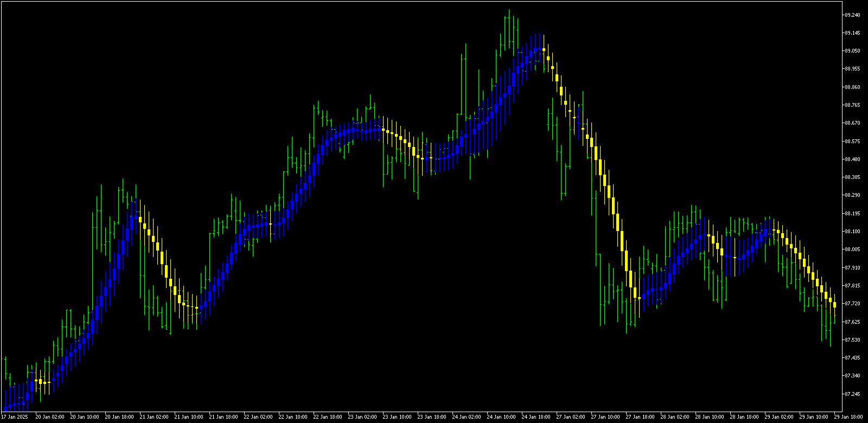Click the 88.100 price axis label
The width and height of the screenshot is (868, 423).
pyautogui.click(x=852, y=232)
